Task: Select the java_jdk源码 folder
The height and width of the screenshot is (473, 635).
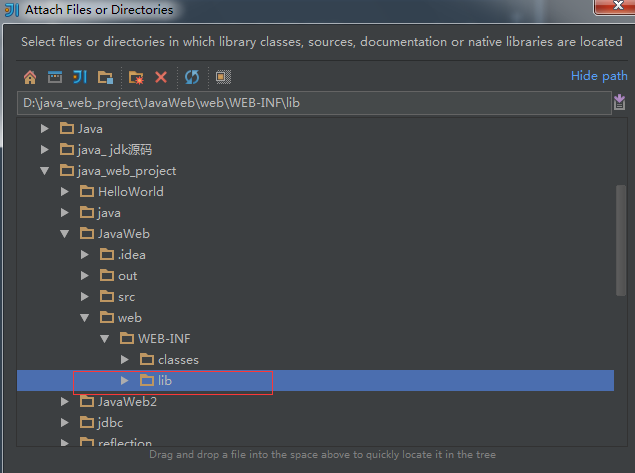Action: tap(106, 150)
